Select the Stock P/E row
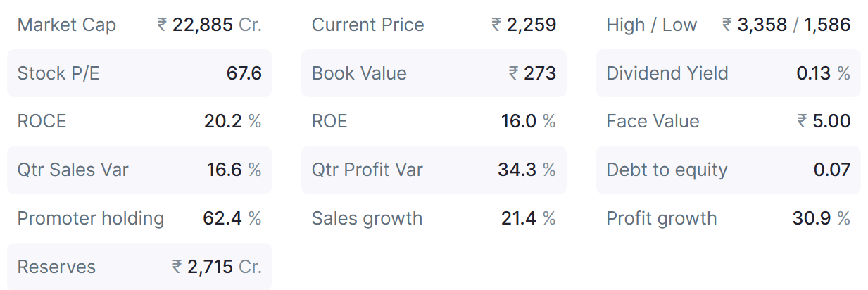Screen dimensions: 868x290 (x=139, y=73)
